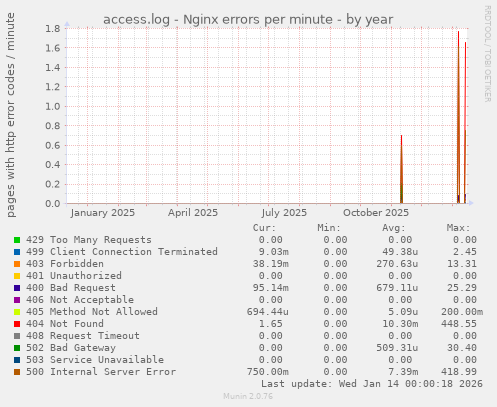
Task: Click the 'Munin 2.0.76' version text
Action: (x=248, y=396)
